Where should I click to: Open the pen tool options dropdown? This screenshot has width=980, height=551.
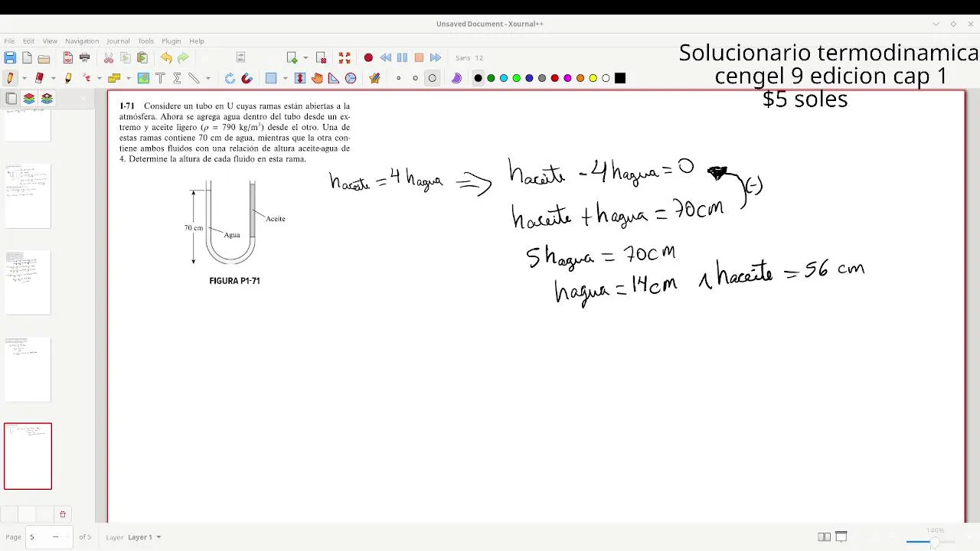[x=24, y=78]
